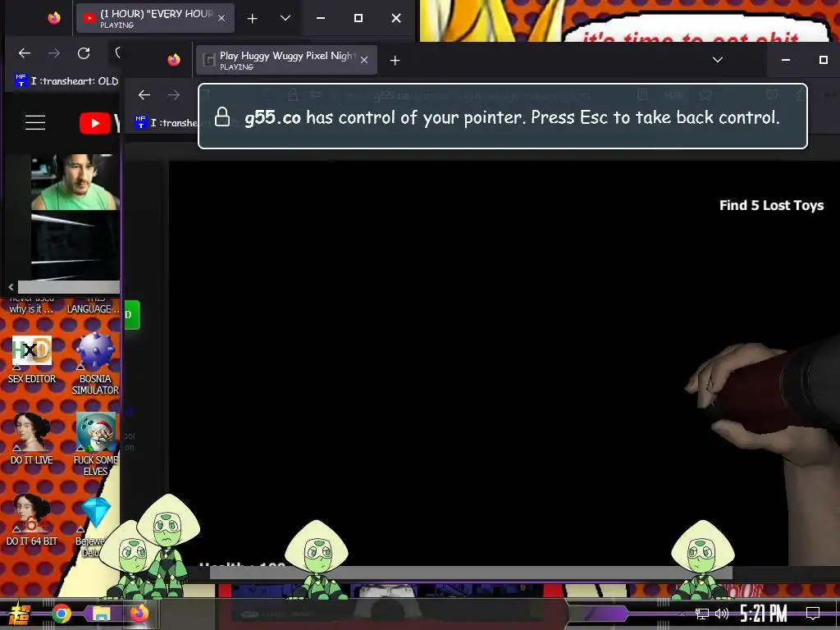Viewport: 840px width, 630px height.
Task: Click the dark video thumbnail below Markiplier
Action: pos(75,246)
